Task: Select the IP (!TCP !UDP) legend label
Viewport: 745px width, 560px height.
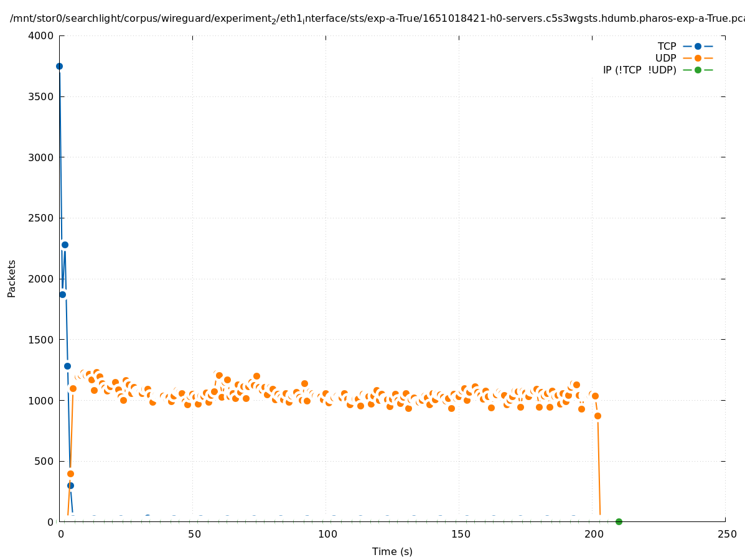Action: pyautogui.click(x=639, y=70)
